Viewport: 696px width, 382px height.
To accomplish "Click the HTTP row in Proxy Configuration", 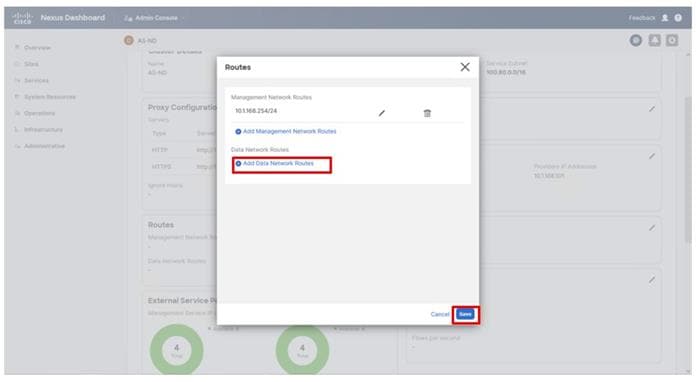I will coord(182,150).
